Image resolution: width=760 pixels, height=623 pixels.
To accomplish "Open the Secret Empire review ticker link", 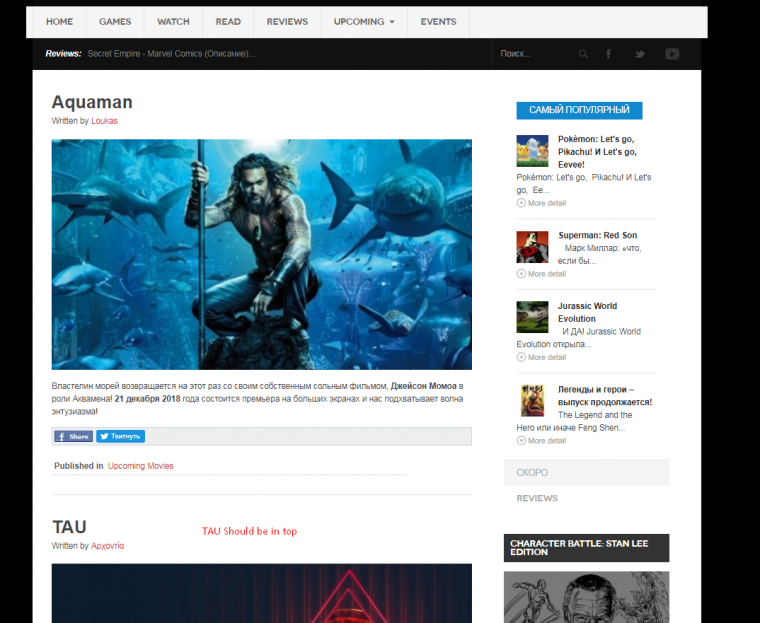I will point(171,54).
